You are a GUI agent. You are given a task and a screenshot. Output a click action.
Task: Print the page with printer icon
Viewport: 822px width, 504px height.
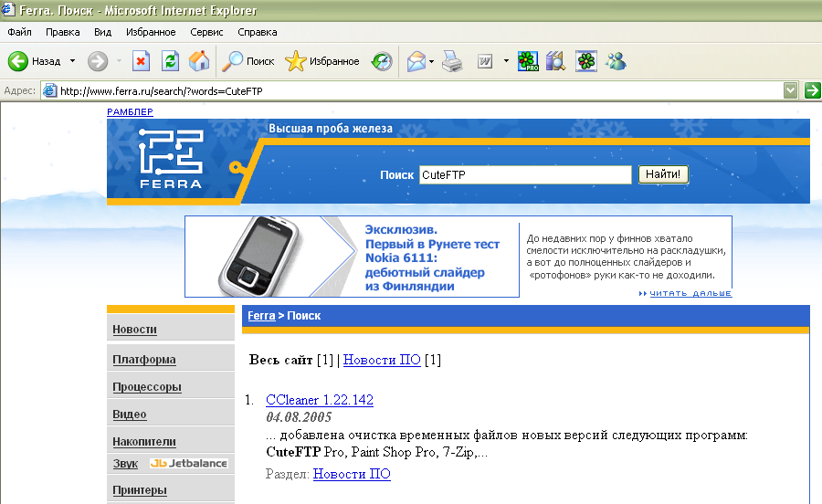coord(452,61)
